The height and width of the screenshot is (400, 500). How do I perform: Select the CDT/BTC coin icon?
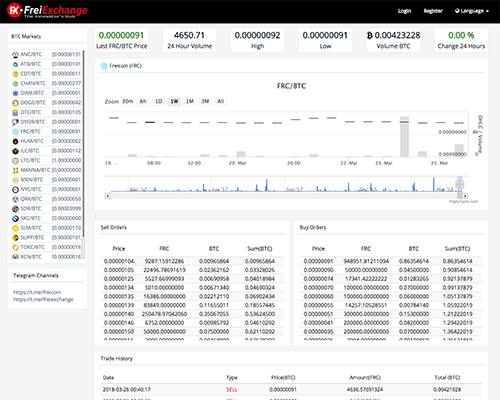(x=15, y=74)
